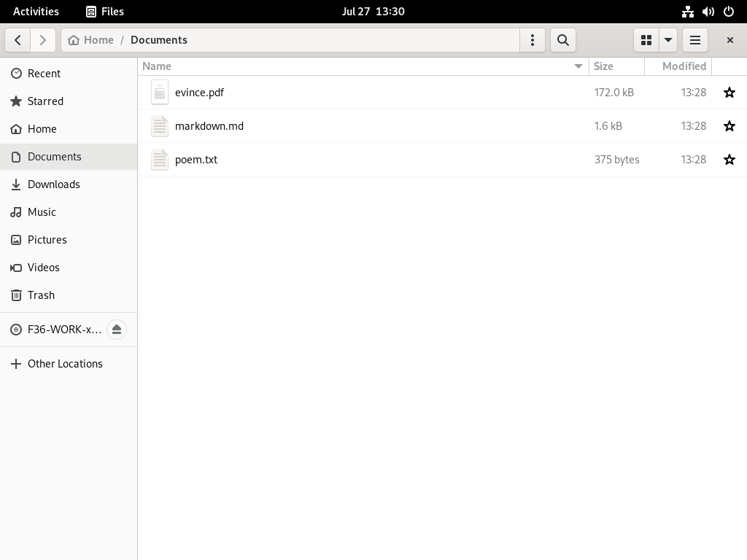This screenshot has height=560, width=747.
Task: Open the hamburger main menu
Action: (695, 40)
